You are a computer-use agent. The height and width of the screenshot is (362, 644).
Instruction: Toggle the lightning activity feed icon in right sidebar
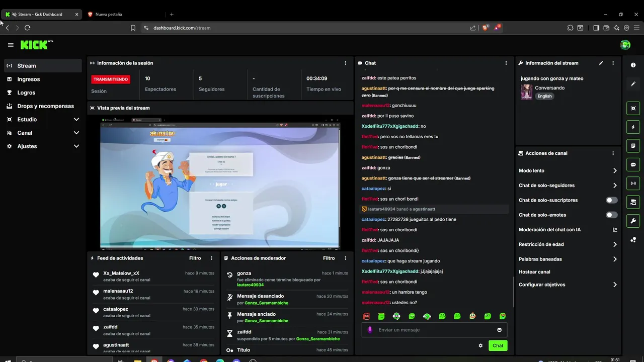pyautogui.click(x=633, y=127)
